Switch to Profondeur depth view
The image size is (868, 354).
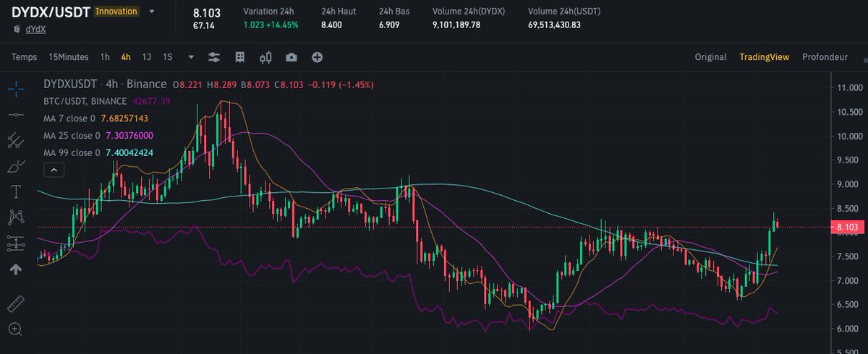[825, 57]
